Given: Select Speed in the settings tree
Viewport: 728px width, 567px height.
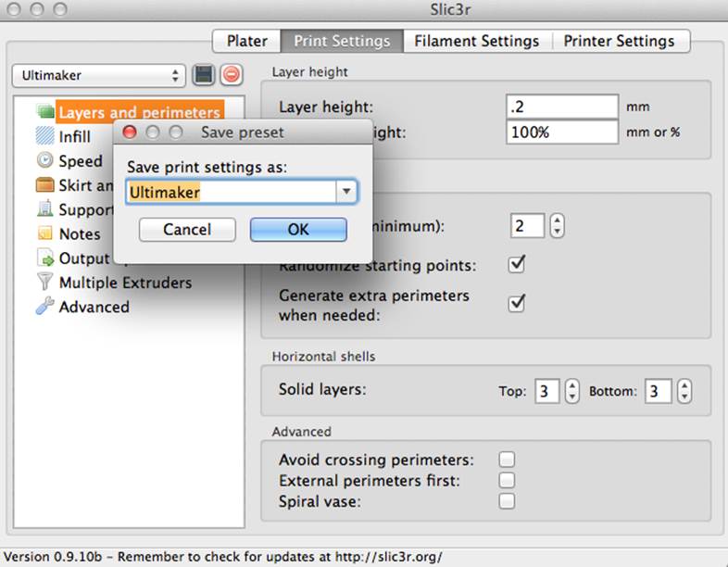Looking at the screenshot, I should pos(81,161).
